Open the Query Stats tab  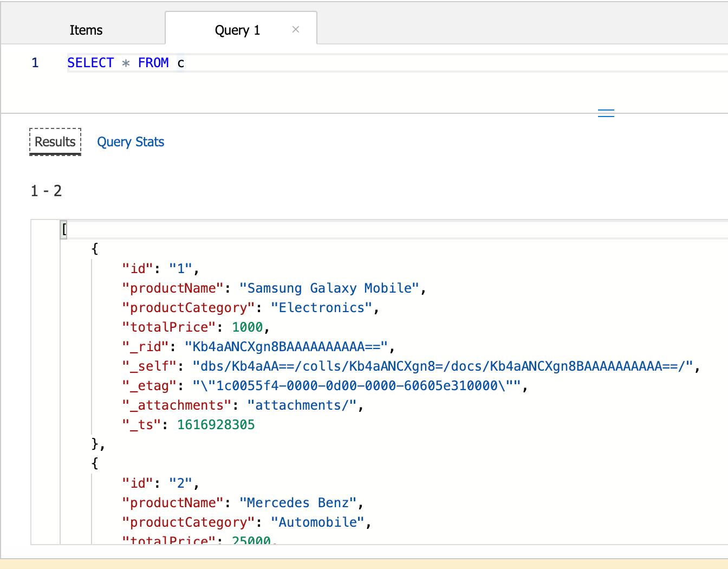coord(131,142)
